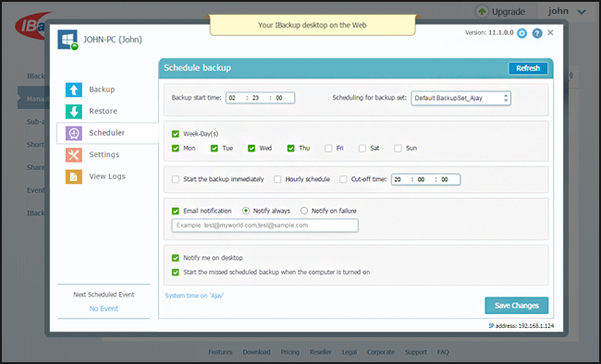This screenshot has height=364, width=601.
Task: Enable Start the backup immediately
Action: [x=176, y=179]
